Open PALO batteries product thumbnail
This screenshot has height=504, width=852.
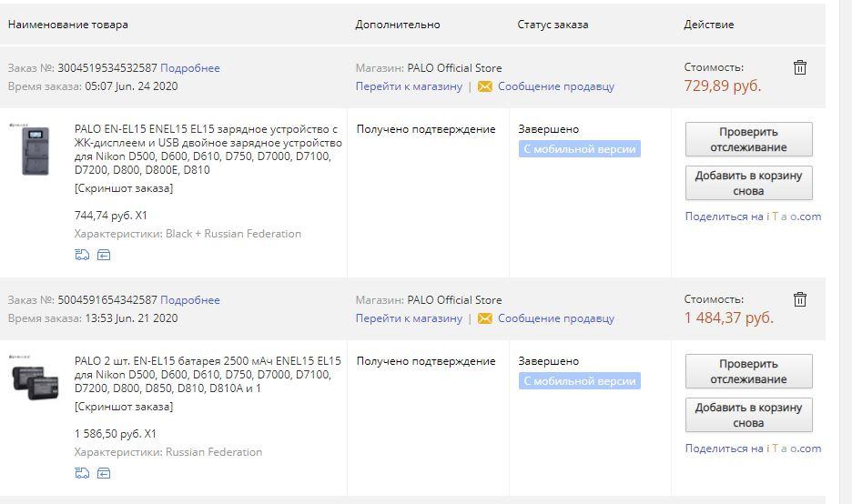coord(35,378)
